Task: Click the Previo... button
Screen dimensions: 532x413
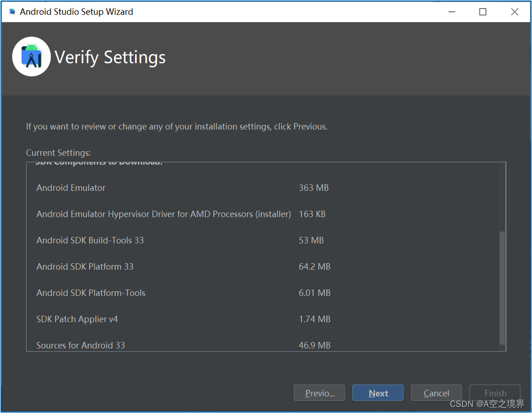Action: pos(319,393)
